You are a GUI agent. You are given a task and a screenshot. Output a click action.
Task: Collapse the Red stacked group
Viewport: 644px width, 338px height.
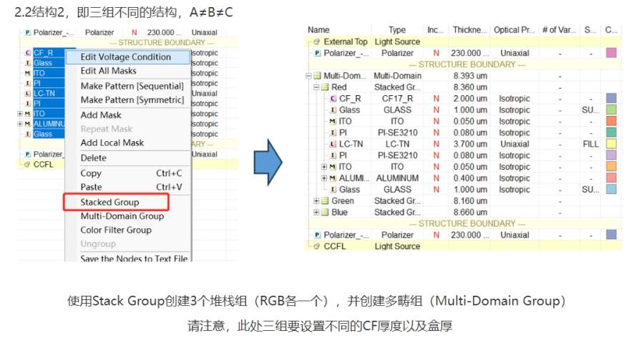(316, 87)
